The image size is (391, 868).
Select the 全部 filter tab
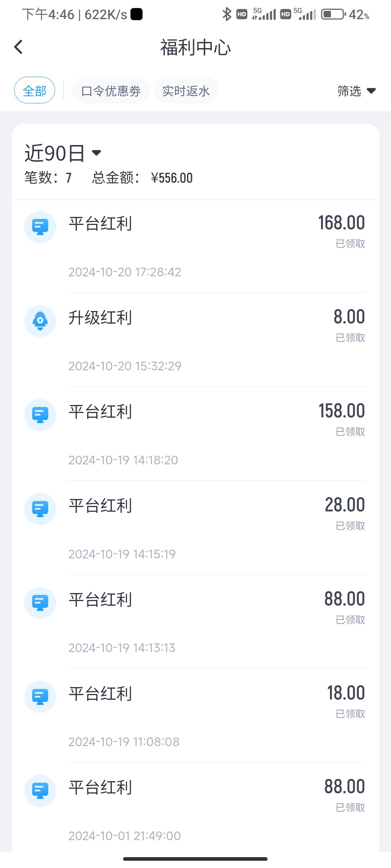pyautogui.click(x=34, y=90)
